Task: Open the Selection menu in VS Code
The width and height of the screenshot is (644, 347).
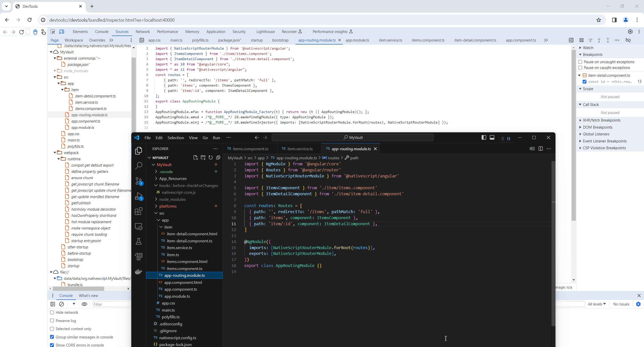Action: 176,138
